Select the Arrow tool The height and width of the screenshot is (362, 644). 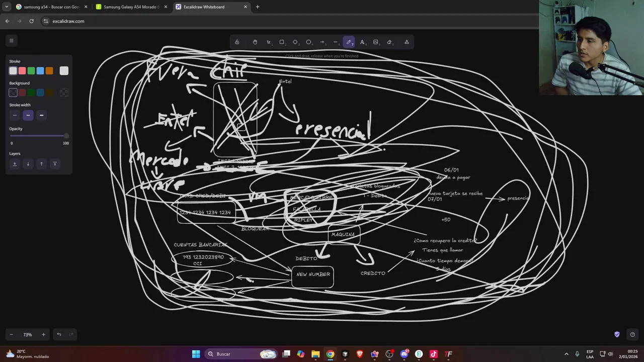point(322,42)
